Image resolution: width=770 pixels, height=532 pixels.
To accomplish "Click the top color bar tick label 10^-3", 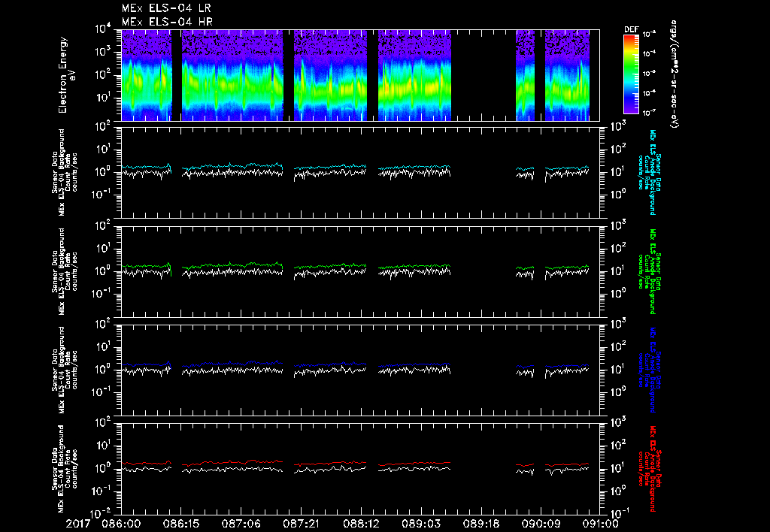I will (x=650, y=35).
